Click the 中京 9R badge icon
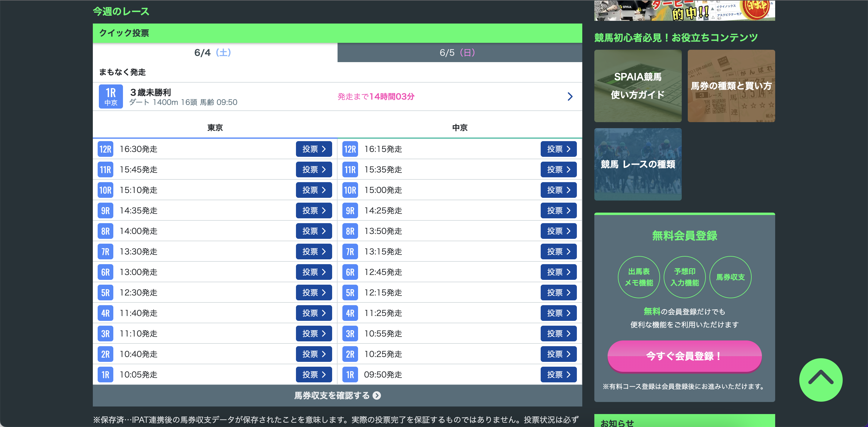The width and height of the screenshot is (868, 427). click(350, 211)
